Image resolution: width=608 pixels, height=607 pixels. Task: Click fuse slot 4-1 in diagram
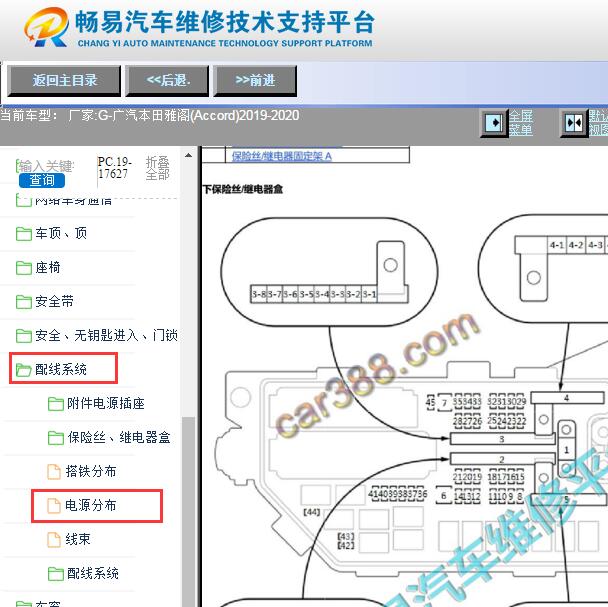click(x=557, y=245)
